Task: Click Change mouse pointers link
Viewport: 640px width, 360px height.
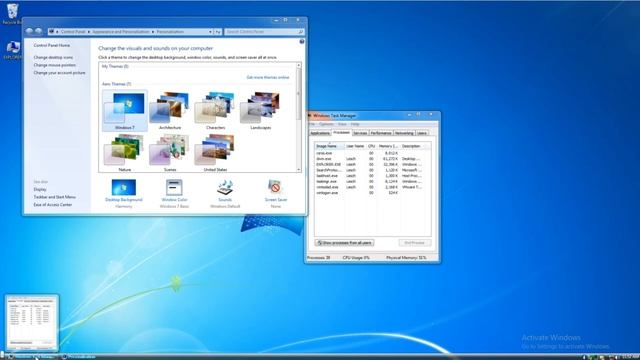Action: click(55, 65)
